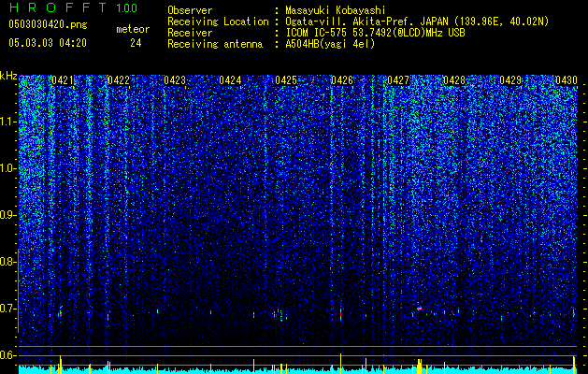The width and height of the screenshot is (588, 374).
Task: Click the kHz axis label
Action: [8, 76]
